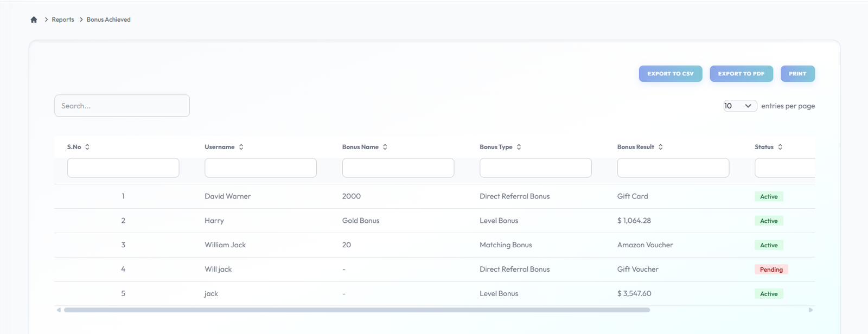Click Harry's Active status badge
Viewport: 868px width, 334px height.
769,221
